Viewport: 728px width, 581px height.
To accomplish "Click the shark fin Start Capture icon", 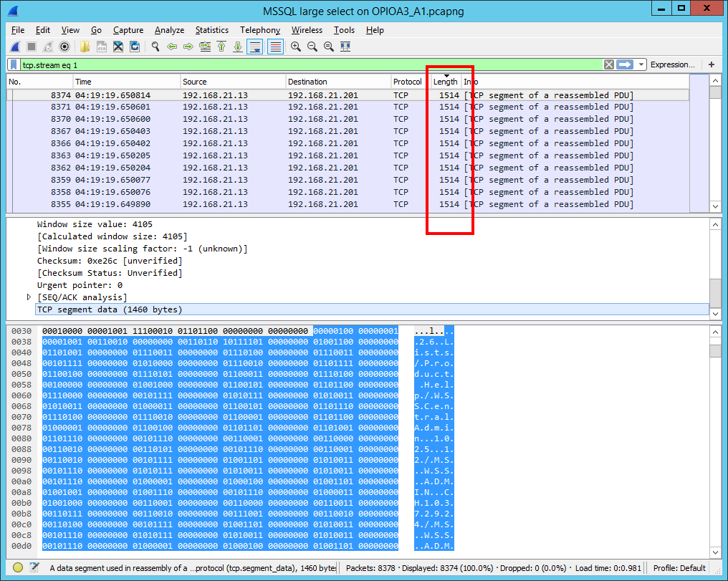I will click(x=15, y=47).
